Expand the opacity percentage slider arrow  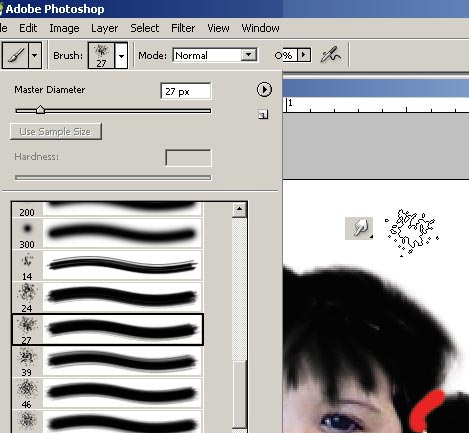[303, 55]
